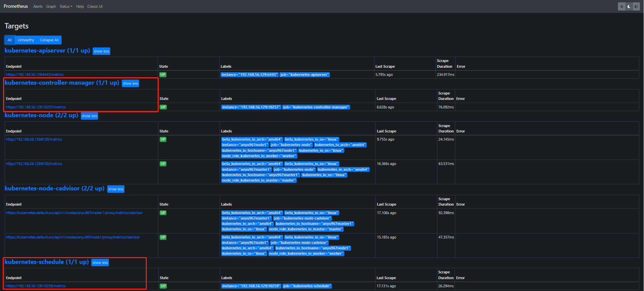Open the anyu967master1 cadvisor proxy endpoint
The width and height of the screenshot is (644, 291).
click(x=74, y=213)
